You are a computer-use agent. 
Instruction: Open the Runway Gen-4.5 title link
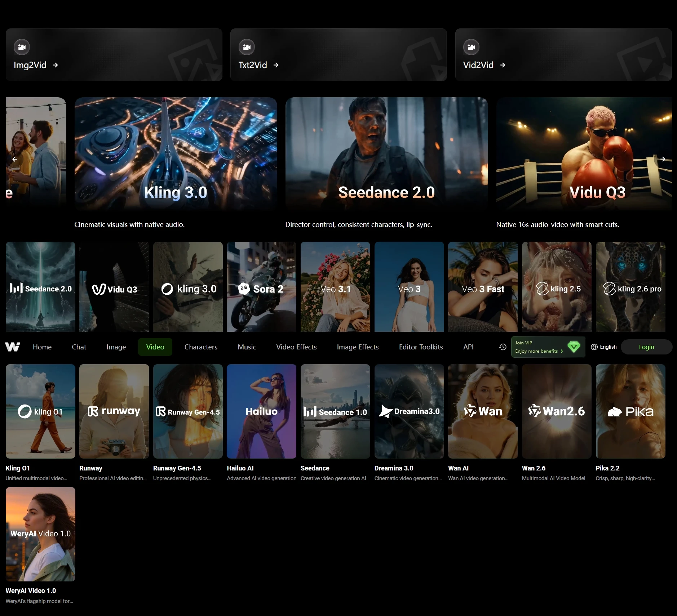pyautogui.click(x=177, y=468)
